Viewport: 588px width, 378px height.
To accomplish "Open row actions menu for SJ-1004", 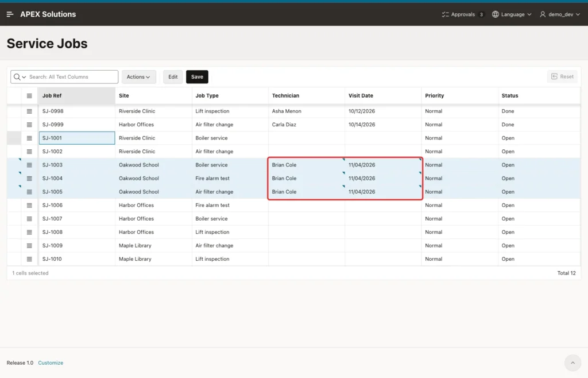I will pyautogui.click(x=29, y=179).
